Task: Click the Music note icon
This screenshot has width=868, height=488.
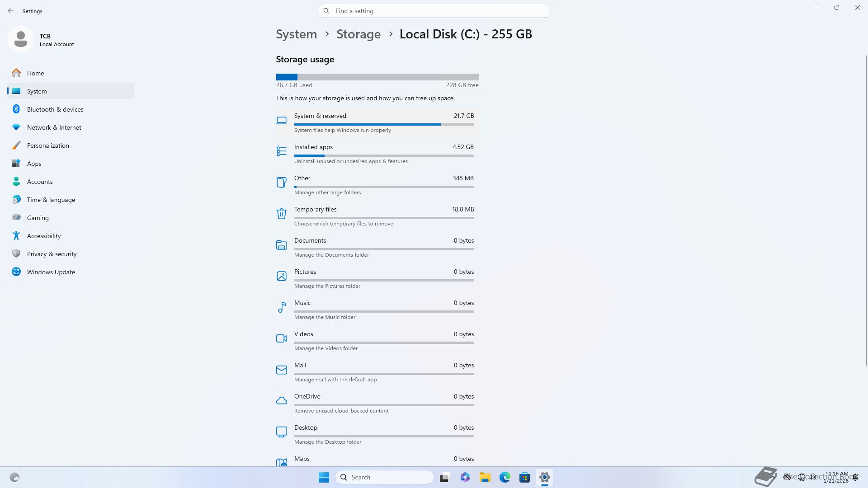Action: point(281,307)
